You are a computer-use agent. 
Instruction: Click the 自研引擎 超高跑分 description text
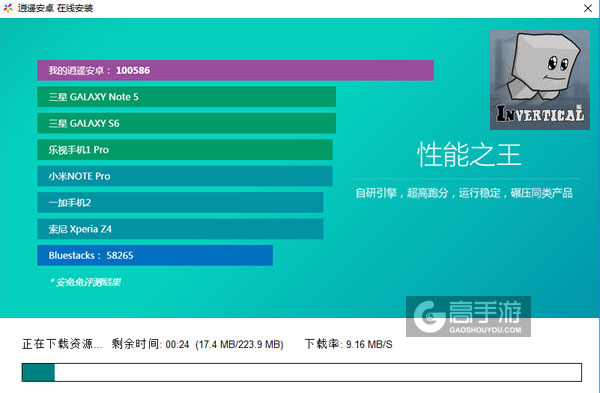pos(464,193)
